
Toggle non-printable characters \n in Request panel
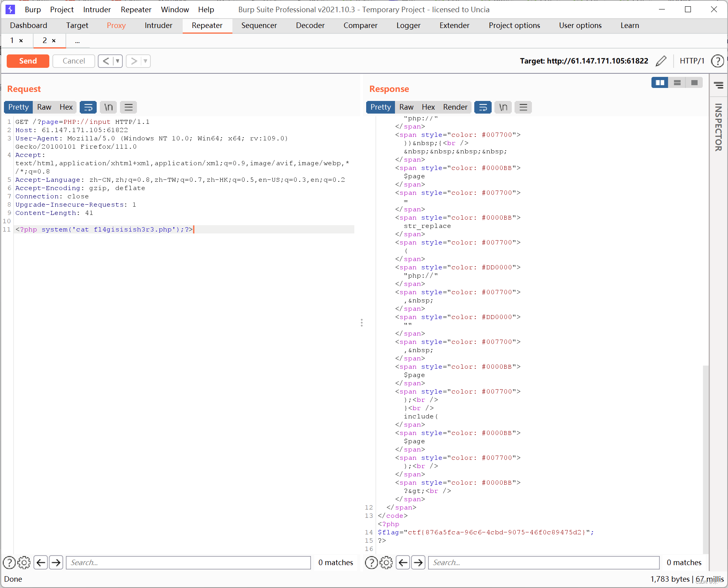point(108,107)
